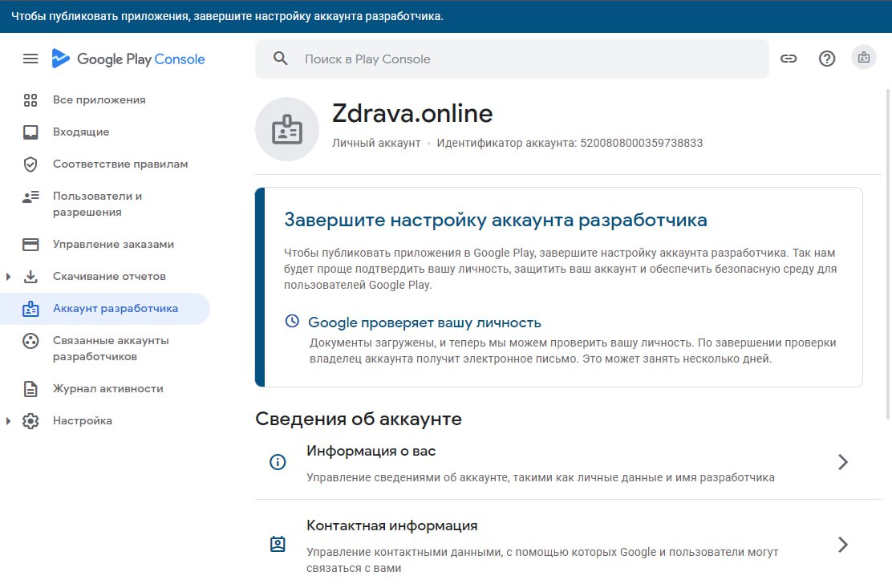Click the Контактная информация row title
Viewport: 892px width, 588px height.
[392, 525]
